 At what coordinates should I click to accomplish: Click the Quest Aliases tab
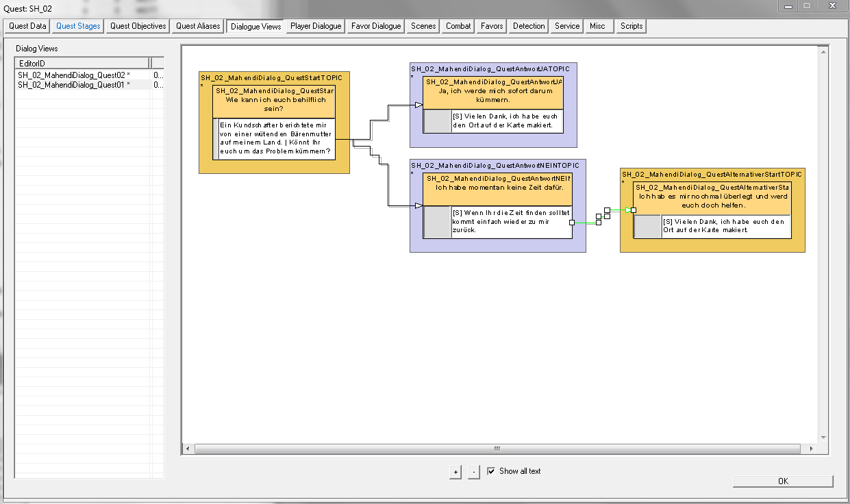pos(198,26)
